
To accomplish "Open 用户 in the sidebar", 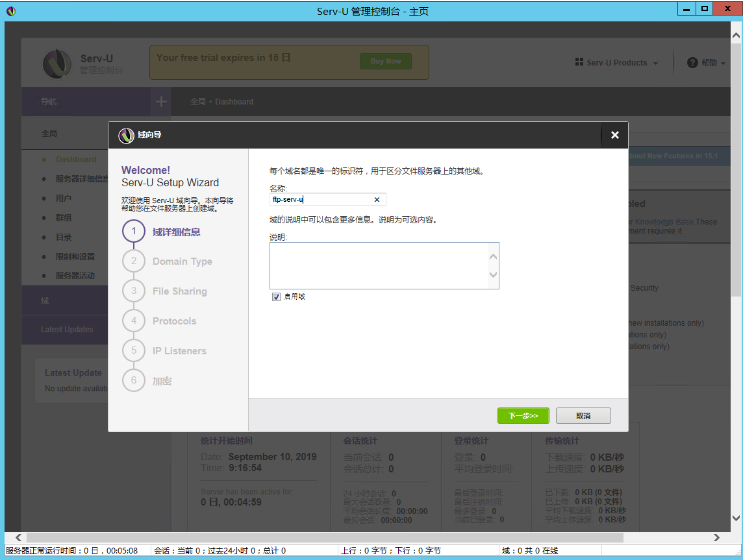I will coord(64,199).
